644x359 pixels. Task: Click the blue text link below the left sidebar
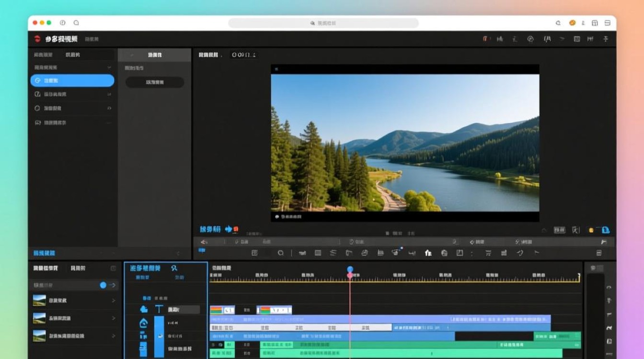pyautogui.click(x=44, y=253)
